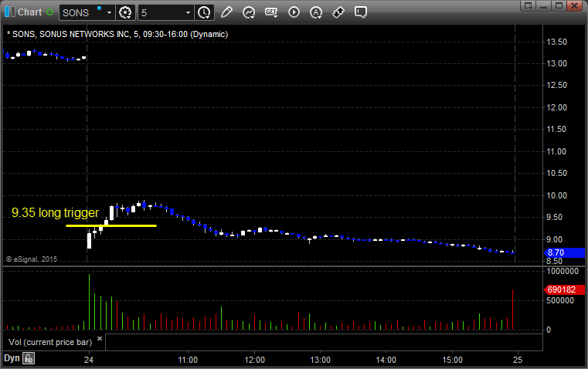This screenshot has height=369, width=588.
Task: Click the Dyn label at bottom left
Action: point(12,358)
